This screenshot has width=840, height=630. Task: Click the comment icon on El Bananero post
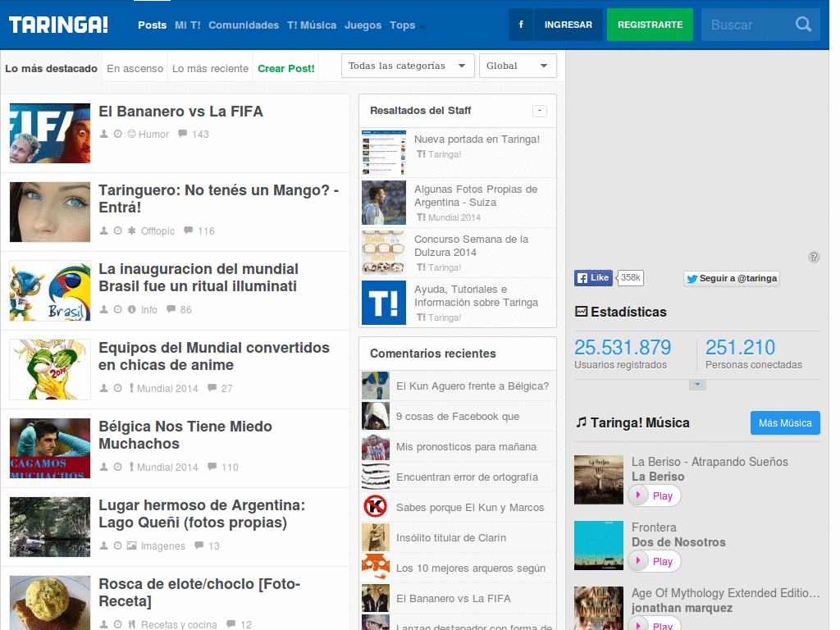(x=183, y=134)
